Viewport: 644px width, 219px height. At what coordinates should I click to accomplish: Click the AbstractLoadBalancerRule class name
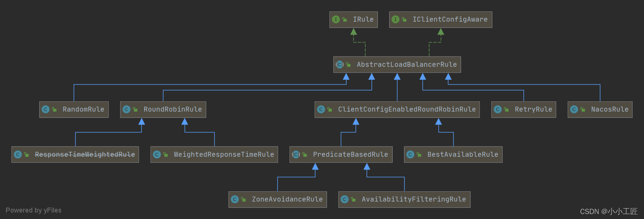pos(407,65)
